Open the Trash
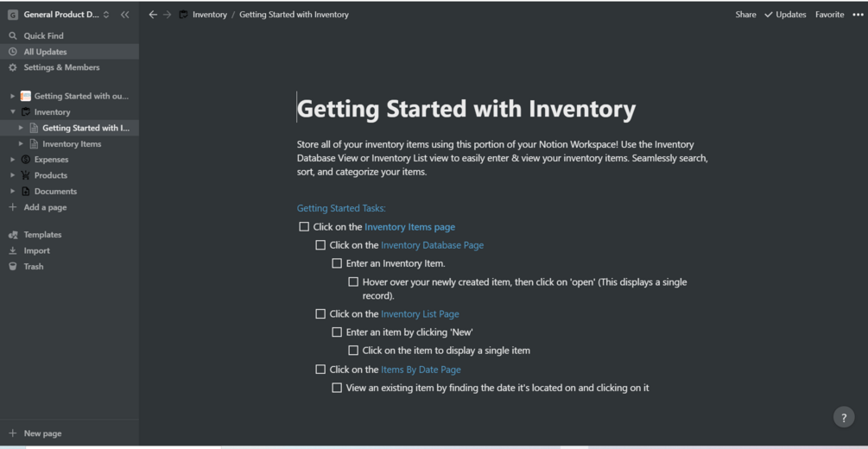Image resolution: width=868 pixels, height=449 pixels. pos(33,266)
